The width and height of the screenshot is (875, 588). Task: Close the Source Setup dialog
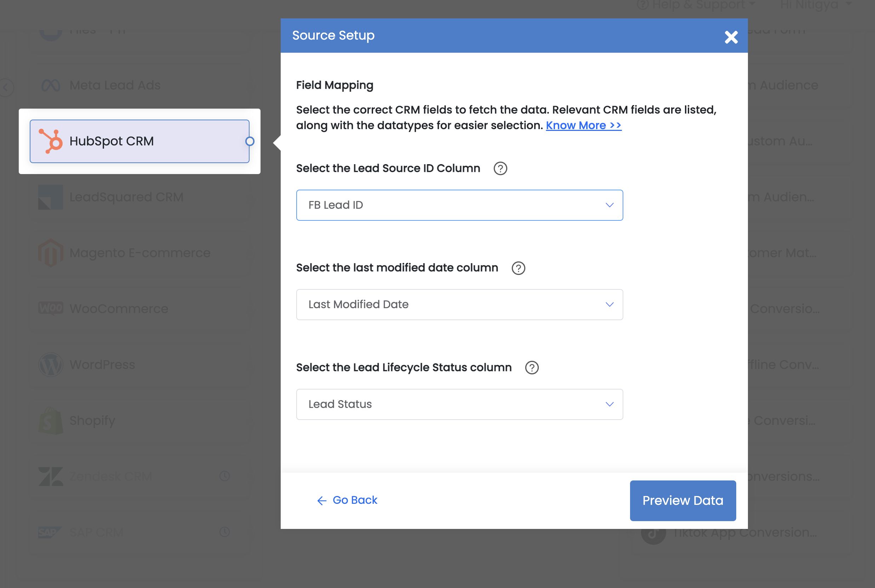point(731,37)
